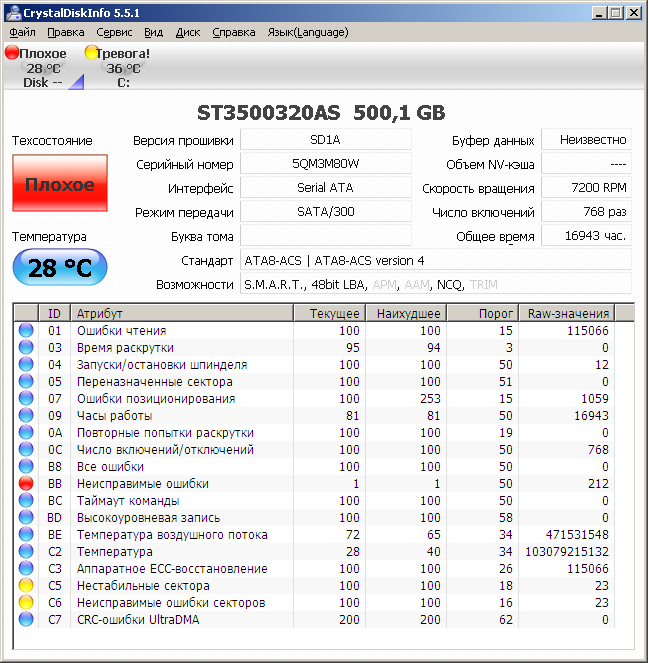This screenshot has width=648, height=663.
Task: Click the status orb for row C2 Температура
Action: coord(26,551)
